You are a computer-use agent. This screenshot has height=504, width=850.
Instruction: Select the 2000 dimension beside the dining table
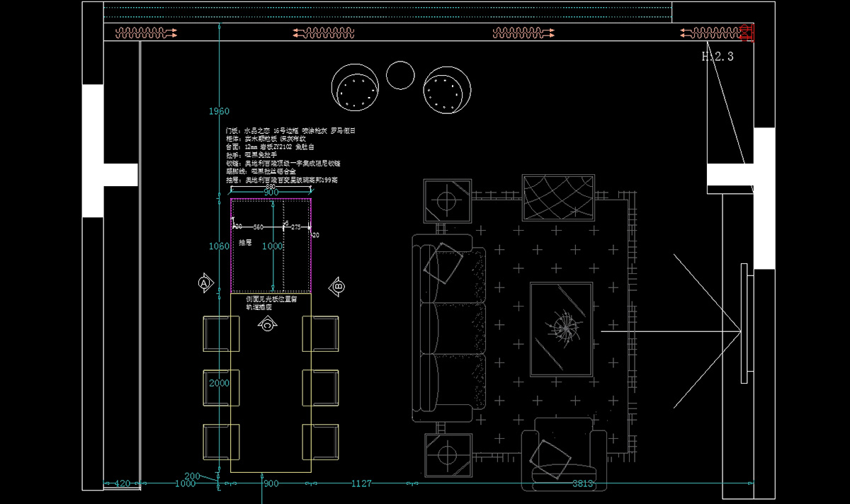[x=220, y=382]
